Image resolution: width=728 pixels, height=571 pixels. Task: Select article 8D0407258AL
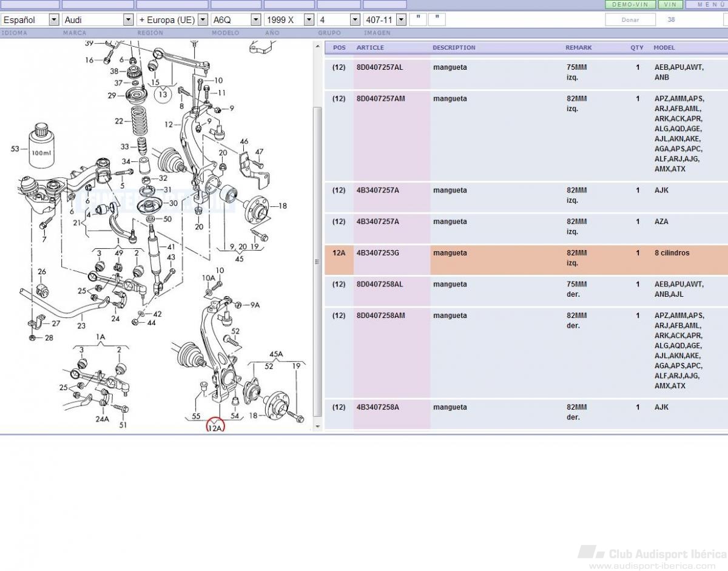click(379, 285)
